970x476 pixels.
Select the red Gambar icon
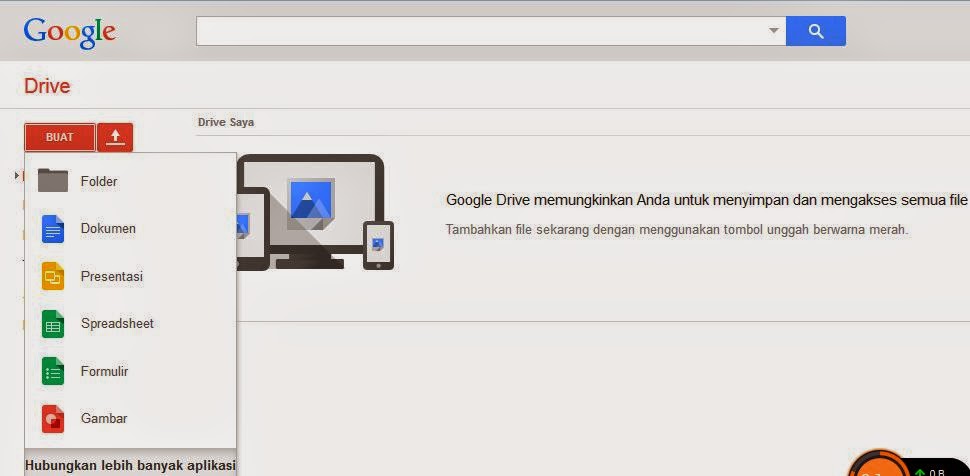53,419
